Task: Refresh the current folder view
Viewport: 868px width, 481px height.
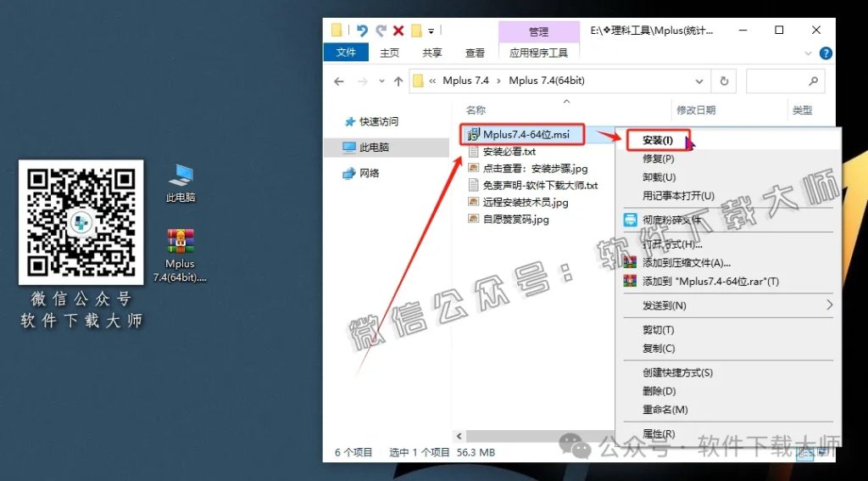Action: pyautogui.click(x=724, y=81)
